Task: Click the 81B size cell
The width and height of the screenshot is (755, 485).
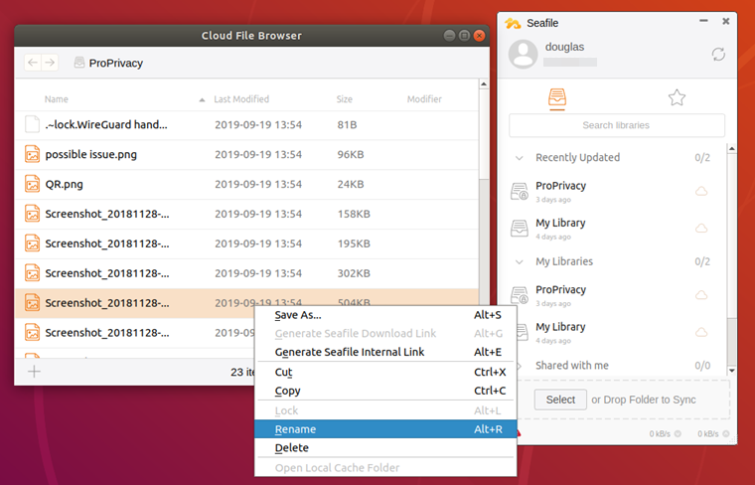Action: coord(347,125)
